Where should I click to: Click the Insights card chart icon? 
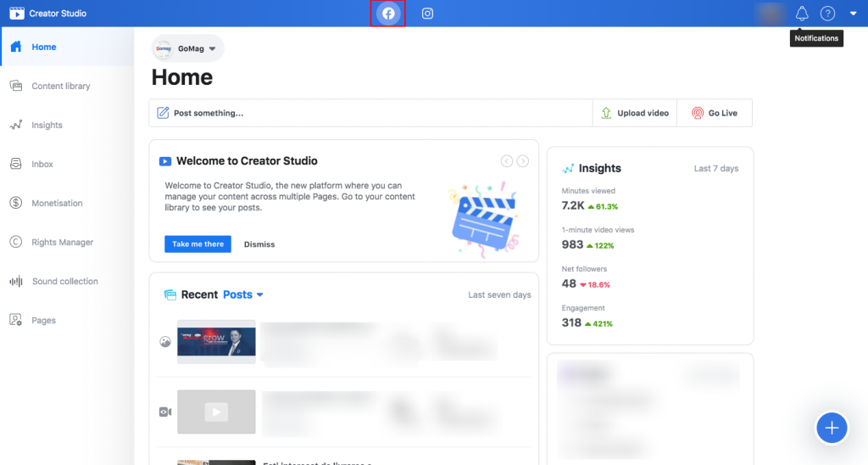568,169
